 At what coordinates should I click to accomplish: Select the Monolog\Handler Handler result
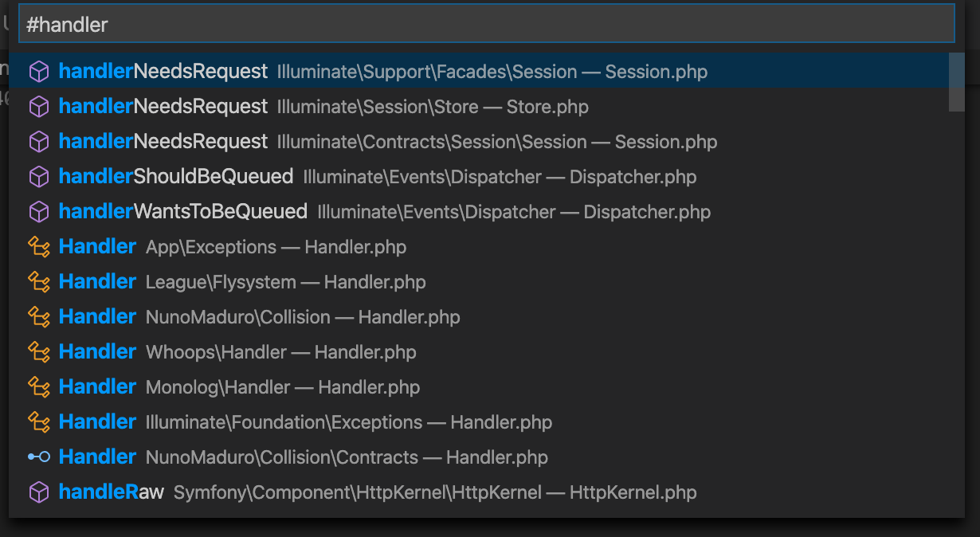point(479,387)
